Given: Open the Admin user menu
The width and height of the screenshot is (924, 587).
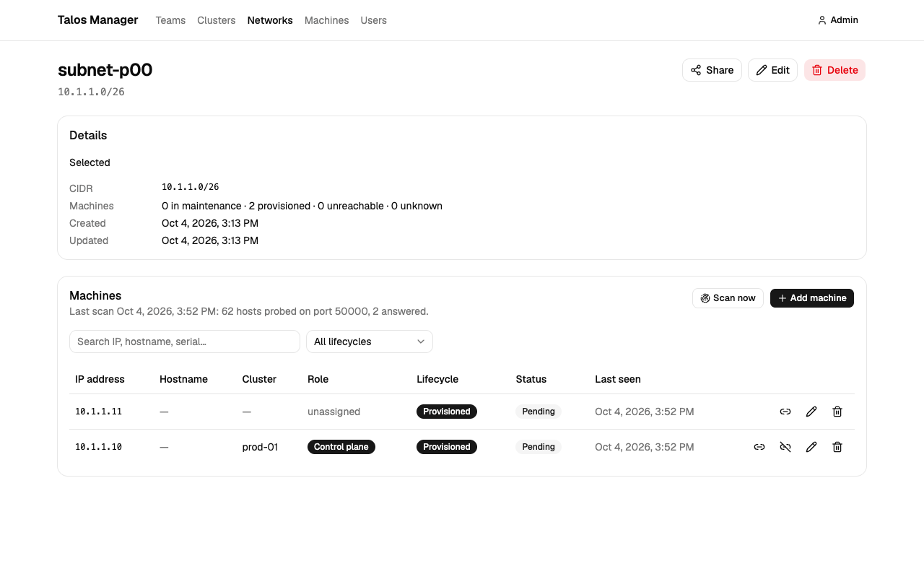Looking at the screenshot, I should point(838,20).
